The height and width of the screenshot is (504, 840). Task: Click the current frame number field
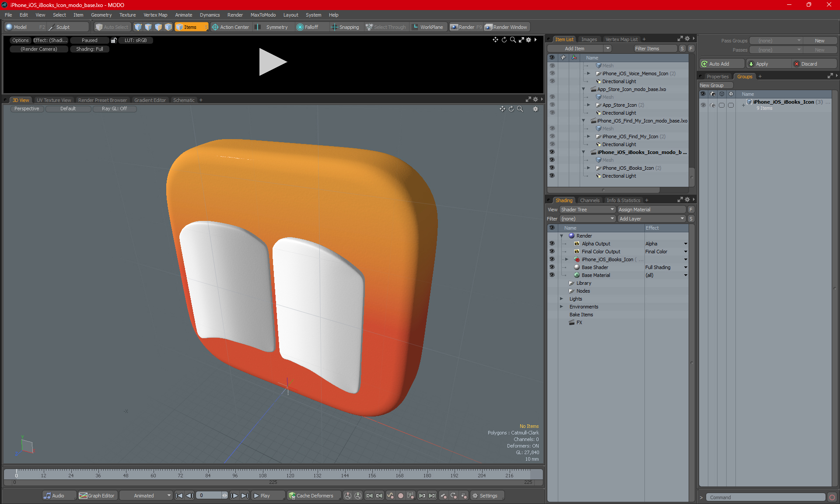(209, 496)
